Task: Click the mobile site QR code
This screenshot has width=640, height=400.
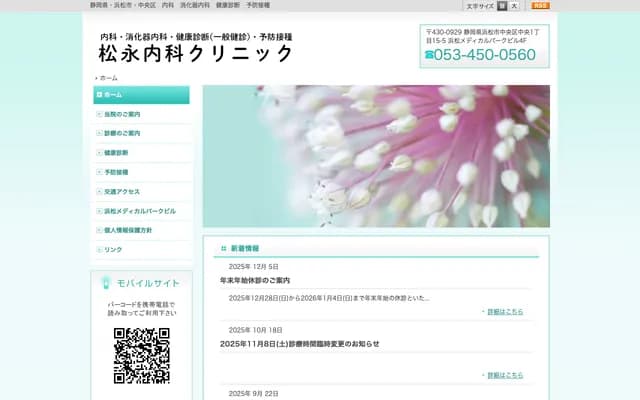Action: click(141, 356)
